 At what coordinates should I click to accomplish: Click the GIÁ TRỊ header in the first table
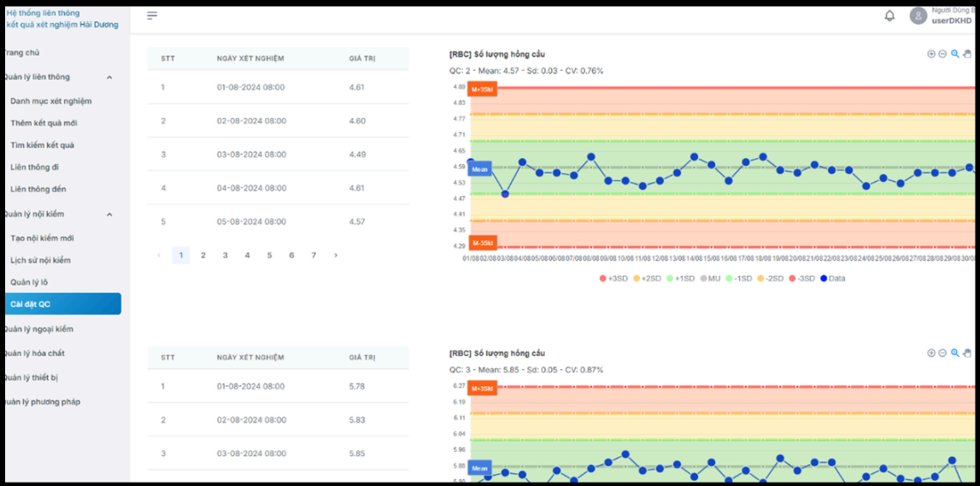(362, 59)
